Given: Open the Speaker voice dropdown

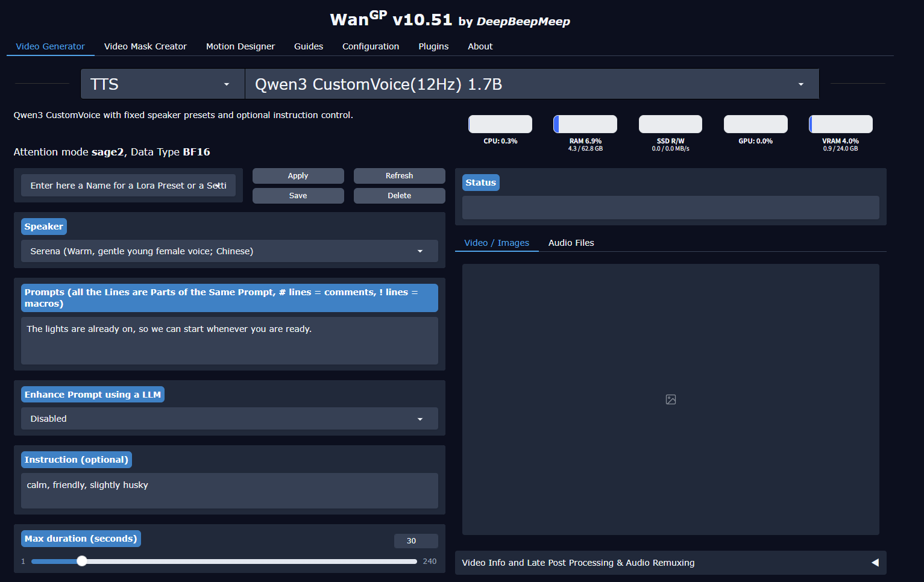Looking at the screenshot, I should pyautogui.click(x=229, y=251).
